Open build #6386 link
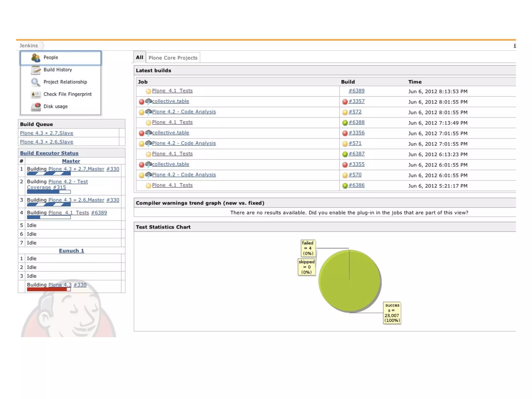 click(x=356, y=185)
